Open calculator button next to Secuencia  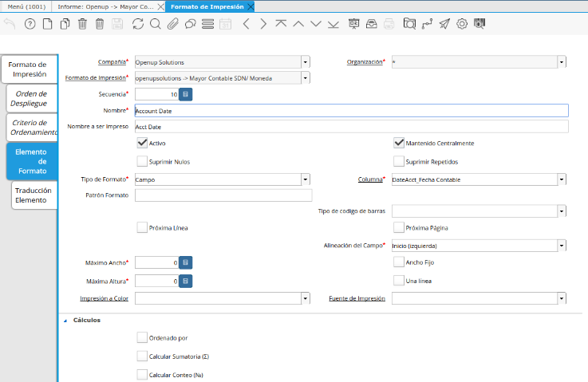(185, 94)
